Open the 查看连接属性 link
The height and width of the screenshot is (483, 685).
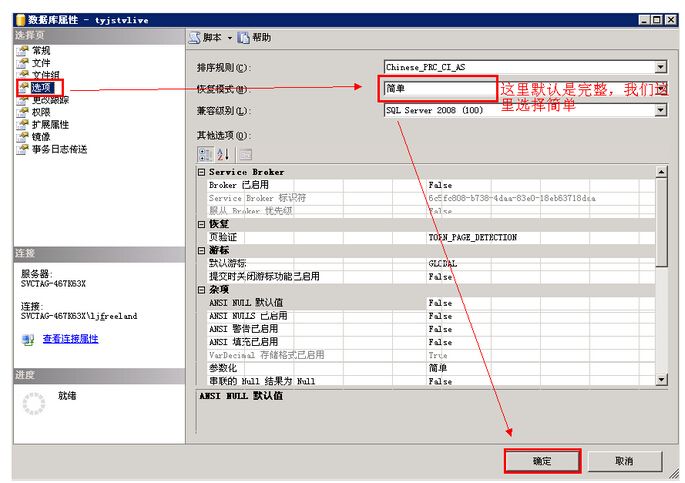click(70, 339)
